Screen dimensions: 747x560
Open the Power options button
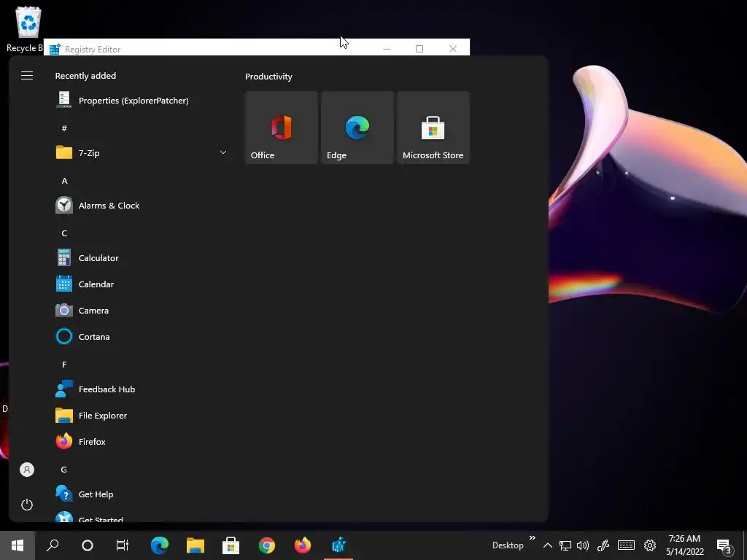click(27, 505)
